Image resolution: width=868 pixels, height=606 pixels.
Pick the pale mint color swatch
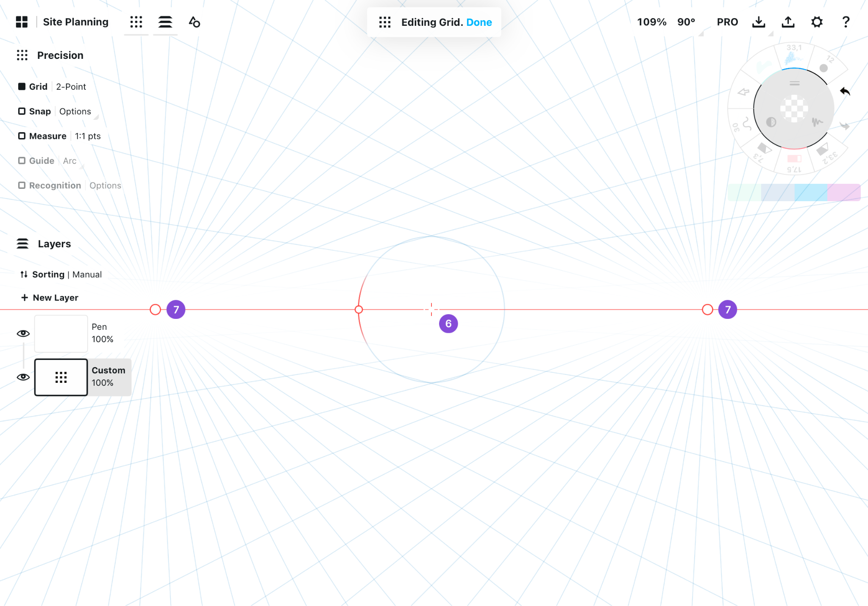tap(744, 192)
